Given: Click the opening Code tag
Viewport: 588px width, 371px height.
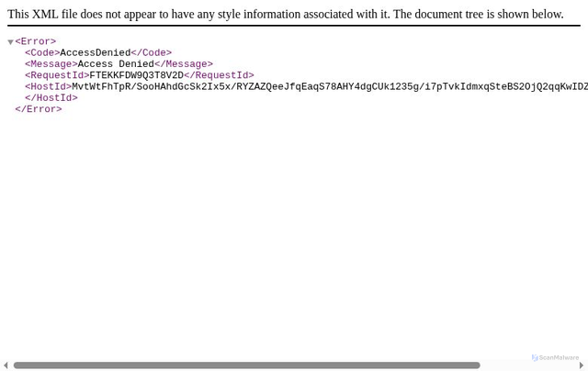Looking at the screenshot, I should [x=42, y=53].
